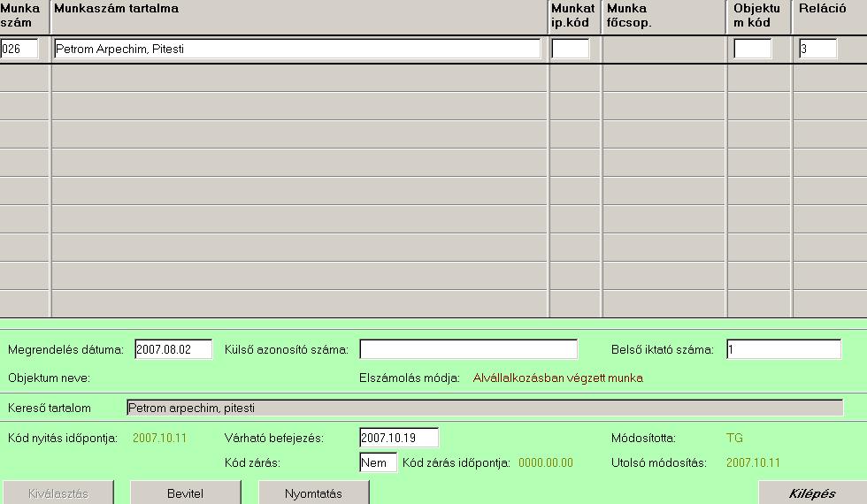
Task: Focus the Külső azonosító száma input
Action: [468, 349]
